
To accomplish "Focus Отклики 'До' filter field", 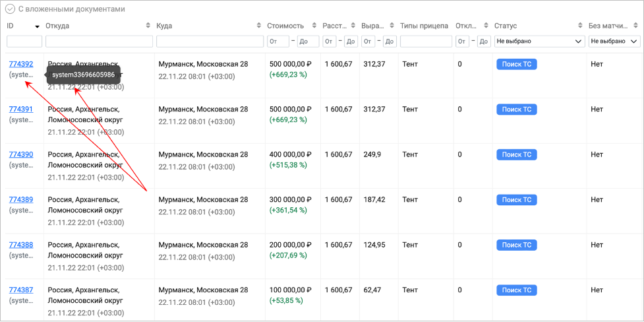I will pos(484,42).
